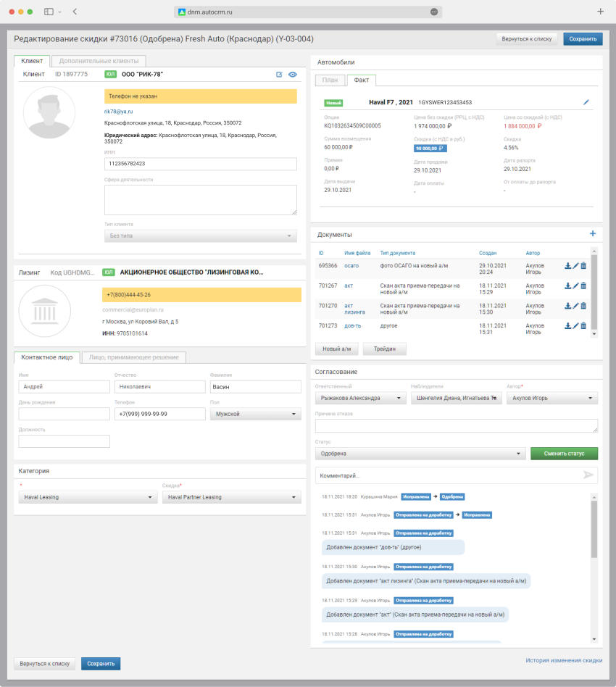Click the pencil icon for Haval F7
This screenshot has width=616, height=687.
(586, 102)
